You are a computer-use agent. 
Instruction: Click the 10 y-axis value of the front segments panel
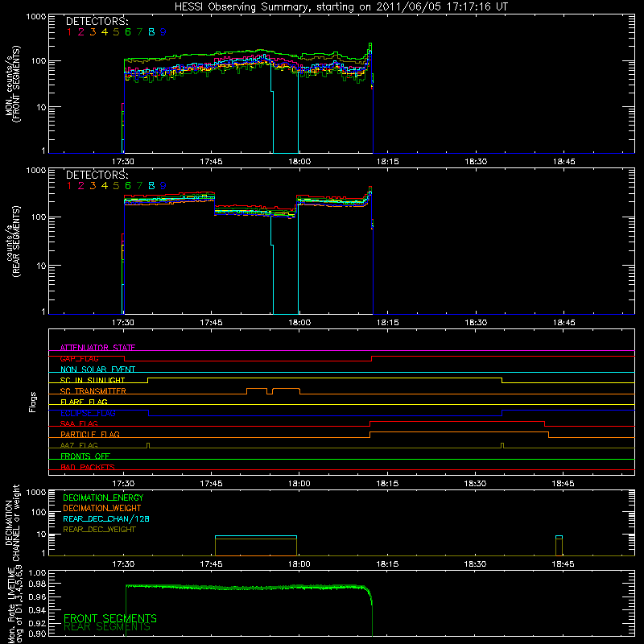click(x=41, y=107)
